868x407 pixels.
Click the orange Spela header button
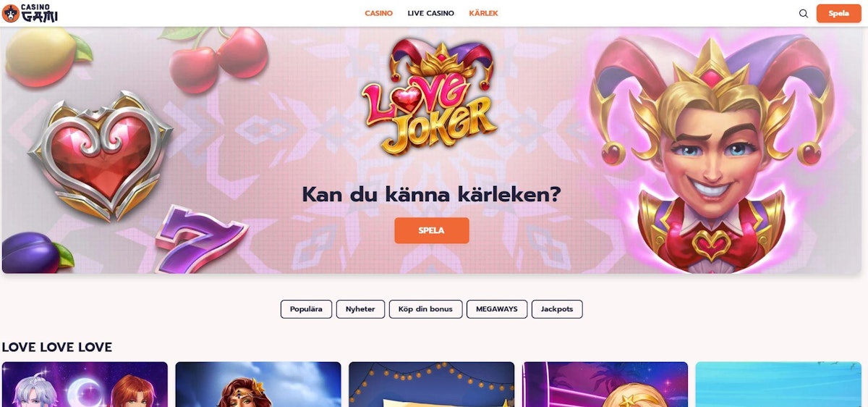coord(839,13)
